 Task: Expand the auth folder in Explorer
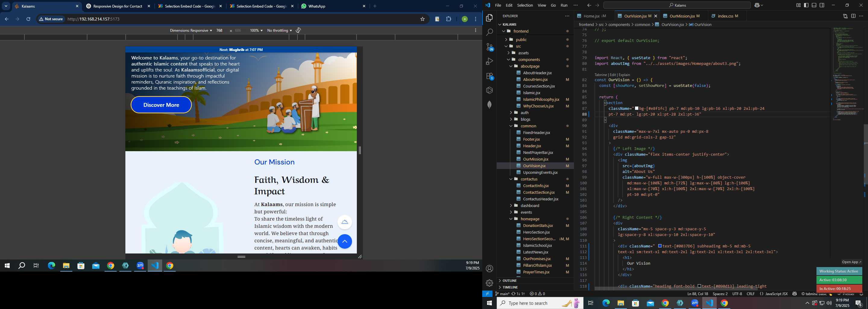click(524, 113)
